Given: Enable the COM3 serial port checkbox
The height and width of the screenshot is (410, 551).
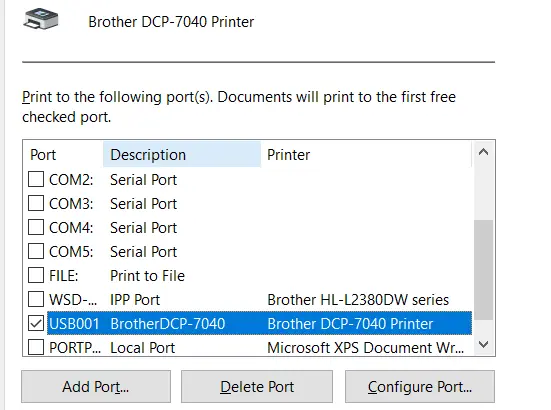Looking at the screenshot, I should tap(36, 203).
